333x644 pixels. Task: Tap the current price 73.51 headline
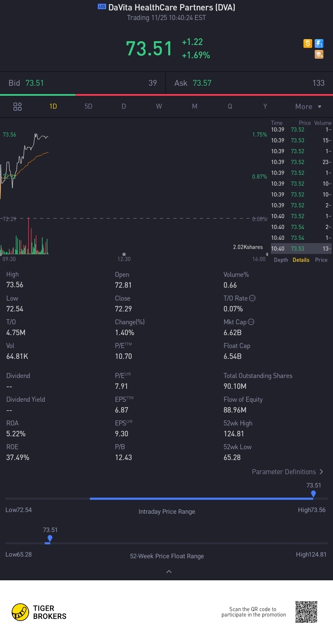click(149, 48)
